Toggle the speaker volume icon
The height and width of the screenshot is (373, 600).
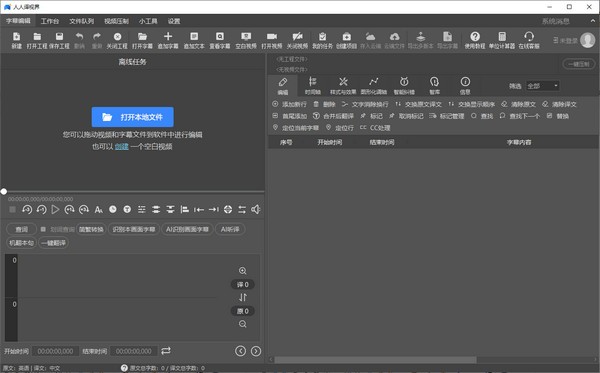256,209
